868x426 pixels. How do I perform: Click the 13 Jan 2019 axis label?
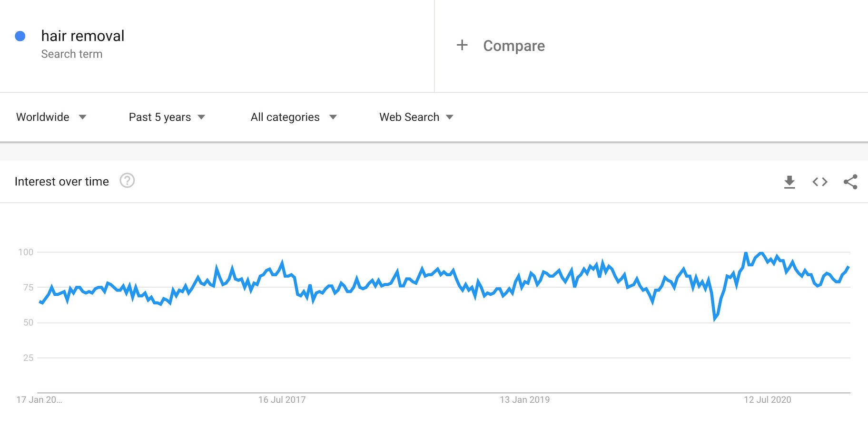click(x=524, y=400)
